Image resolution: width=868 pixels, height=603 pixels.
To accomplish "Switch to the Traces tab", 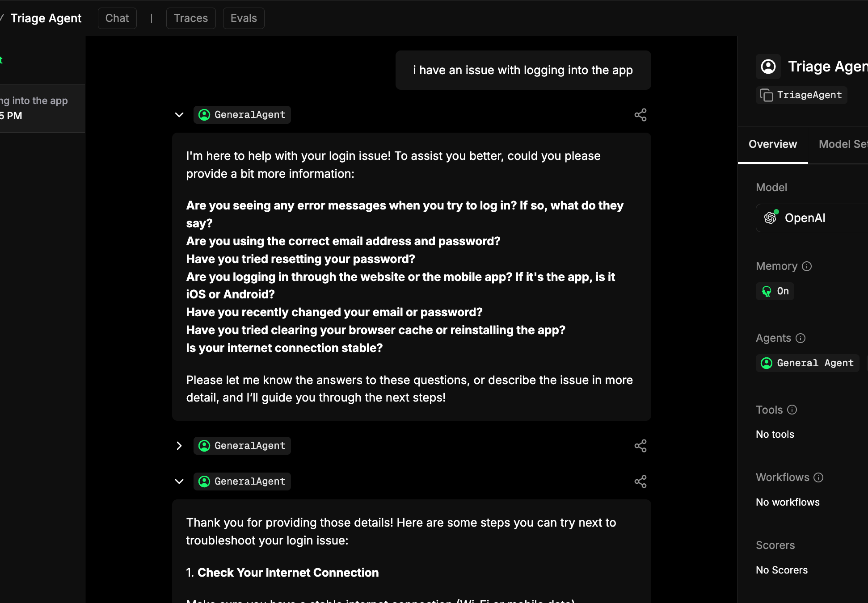I will point(190,18).
